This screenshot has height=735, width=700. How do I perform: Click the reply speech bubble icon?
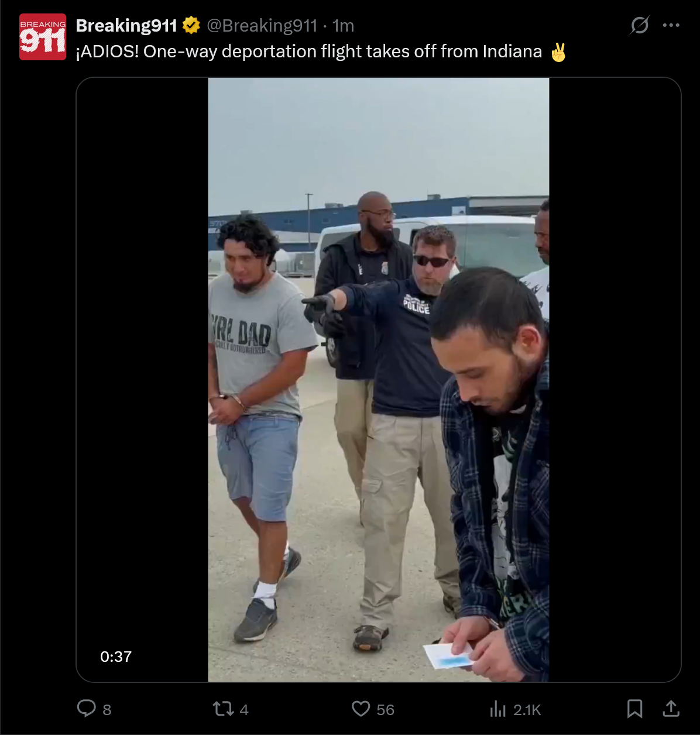point(87,709)
